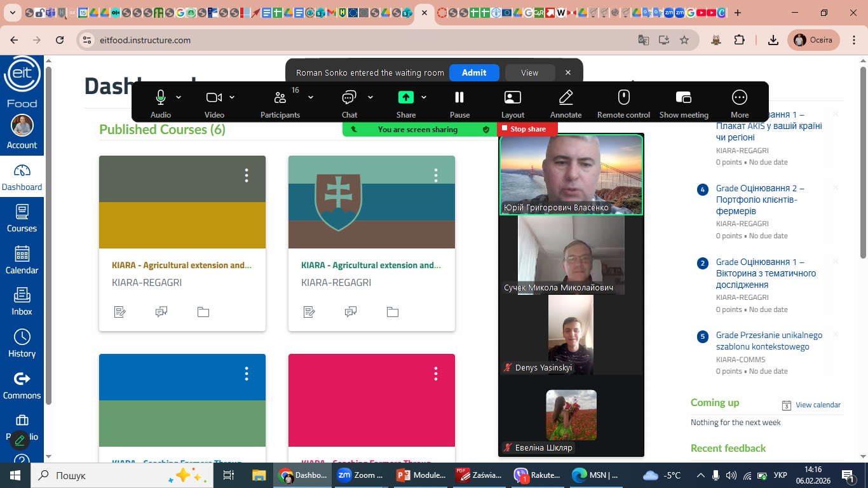Viewport: 868px width, 488px height.
Task: Expand the Chat options arrow
Action: tap(370, 97)
